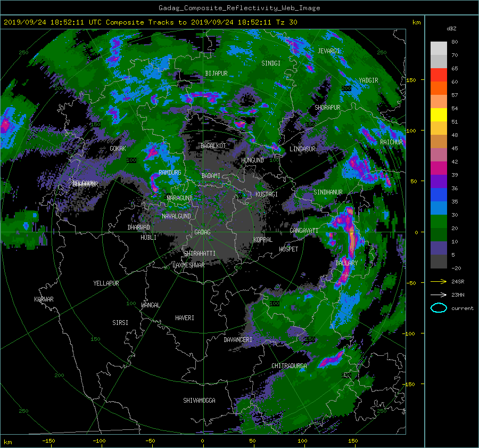The width and height of the screenshot is (479, 448).
Task: Click the YADGIR city label
Action: point(368,80)
